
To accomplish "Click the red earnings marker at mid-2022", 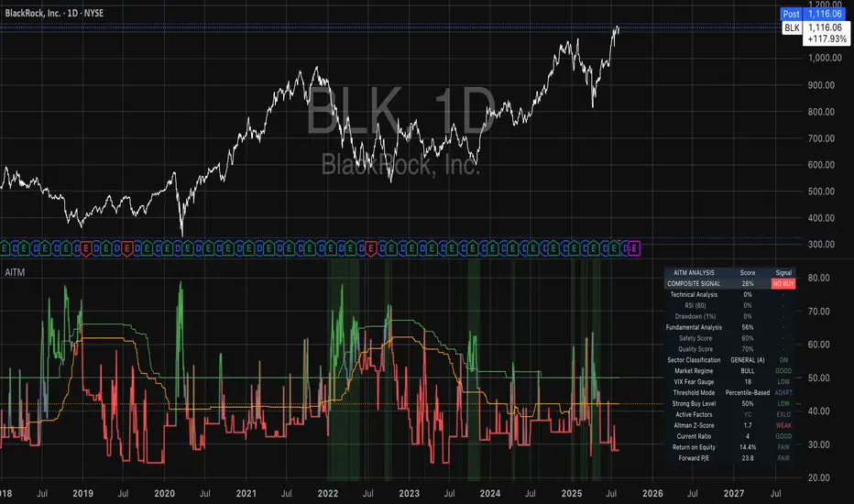I will (371, 248).
